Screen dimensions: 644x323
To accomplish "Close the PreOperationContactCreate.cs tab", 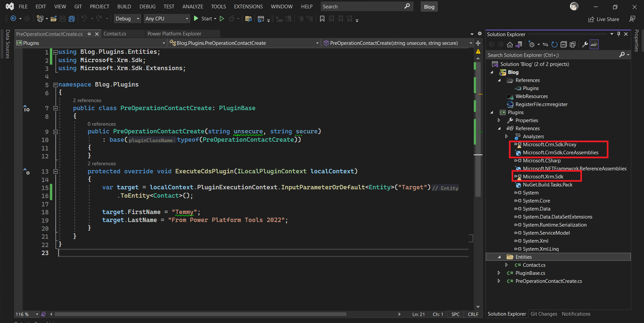I will [x=97, y=34].
